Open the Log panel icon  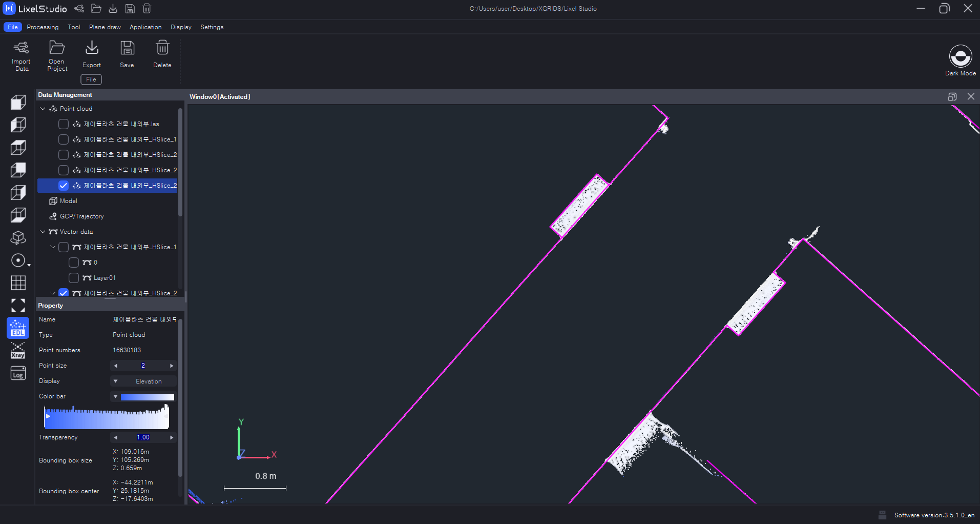point(18,373)
